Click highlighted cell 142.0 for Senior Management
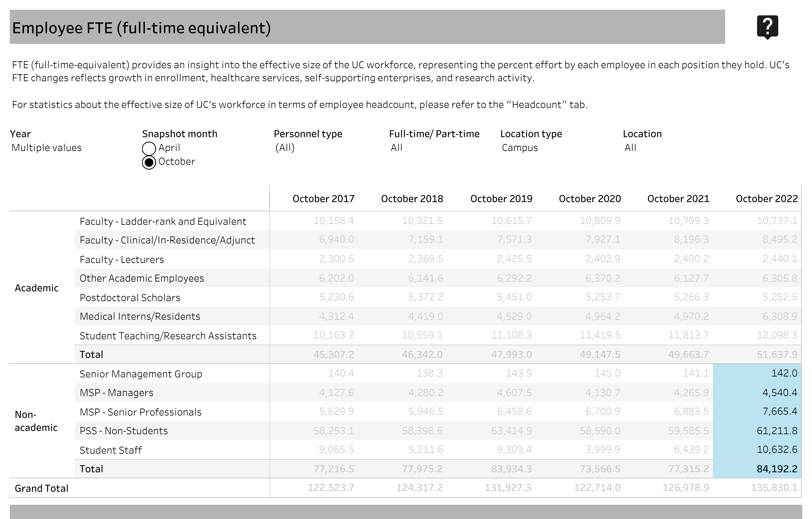The image size is (812, 519). pos(757,373)
